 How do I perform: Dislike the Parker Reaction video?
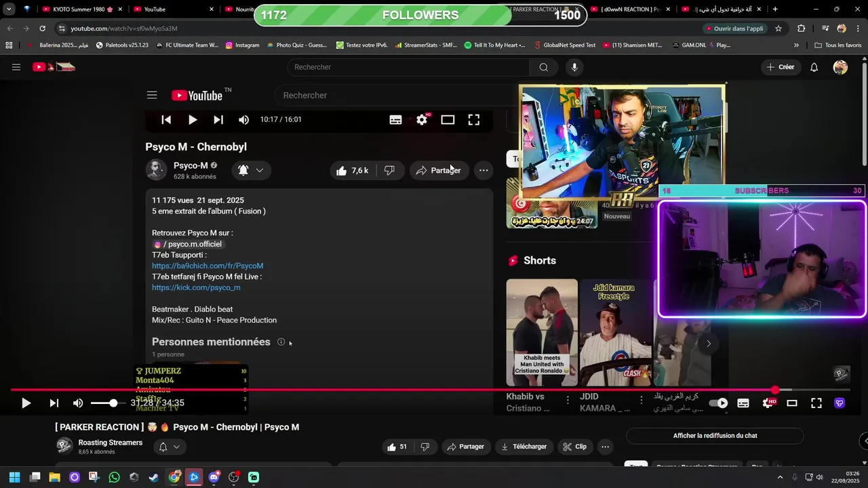(425, 447)
